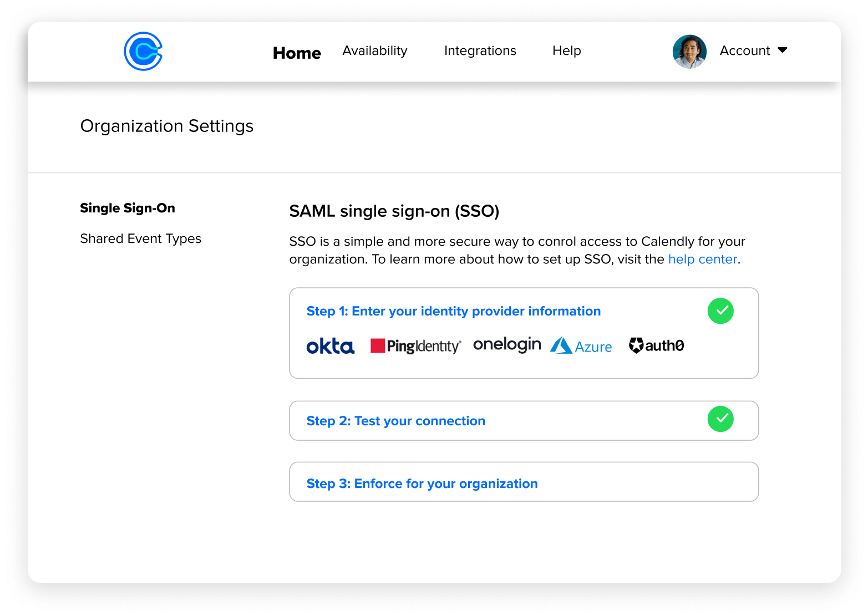The image size is (868, 616).
Task: Click the green checkmark for Step 2
Action: pos(720,419)
